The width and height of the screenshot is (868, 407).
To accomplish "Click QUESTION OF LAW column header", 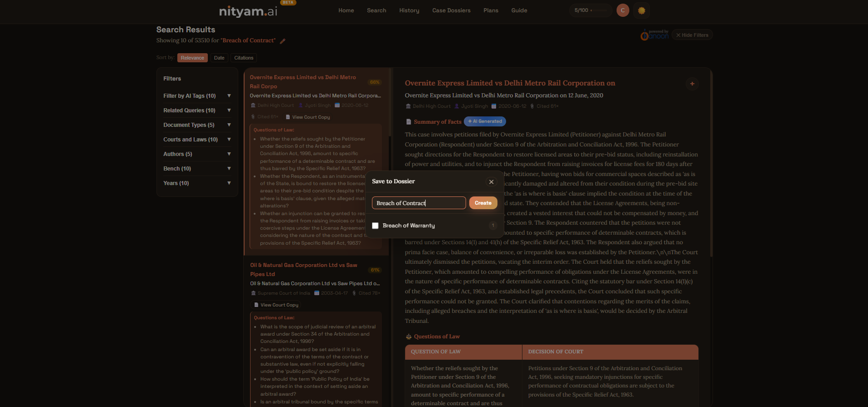I will [x=463, y=352].
